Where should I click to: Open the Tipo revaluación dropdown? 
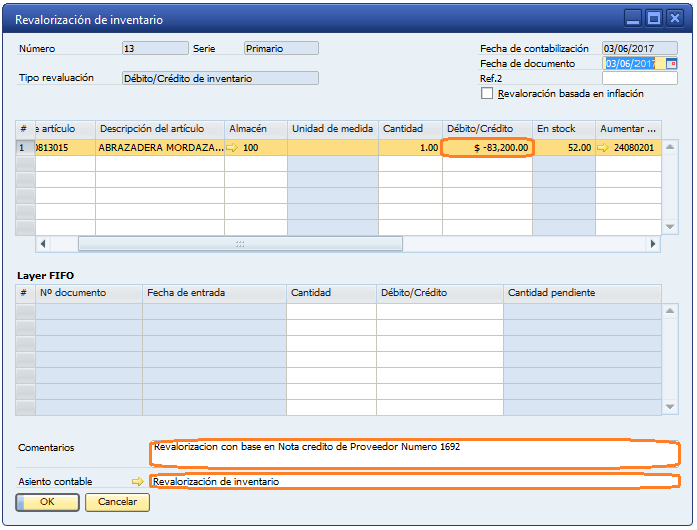(219, 78)
